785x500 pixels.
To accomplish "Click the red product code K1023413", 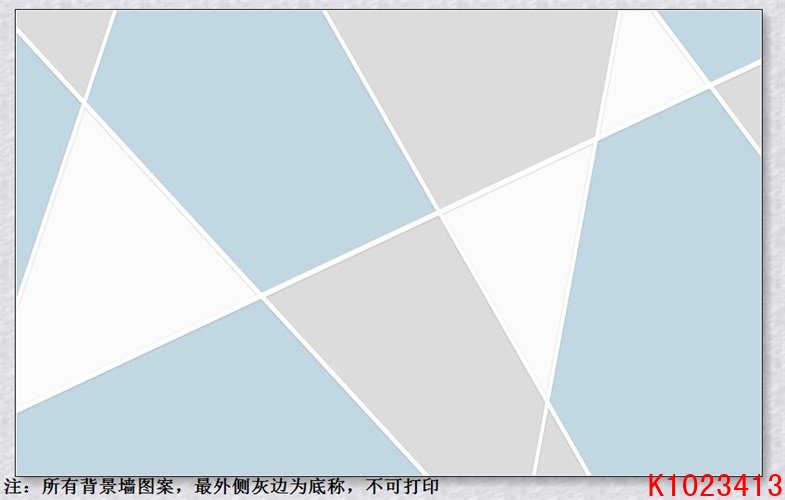I will [715, 485].
